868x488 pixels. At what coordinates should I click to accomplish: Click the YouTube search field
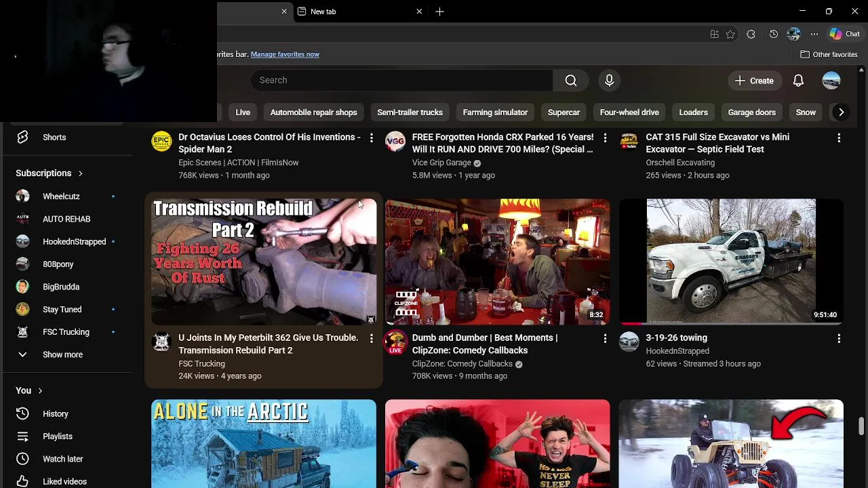point(401,80)
